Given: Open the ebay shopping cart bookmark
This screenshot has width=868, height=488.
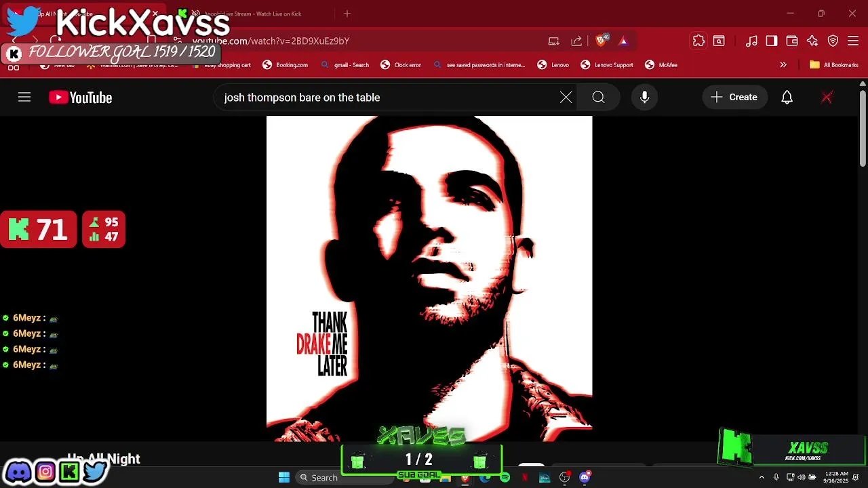Looking at the screenshot, I should click(x=222, y=65).
